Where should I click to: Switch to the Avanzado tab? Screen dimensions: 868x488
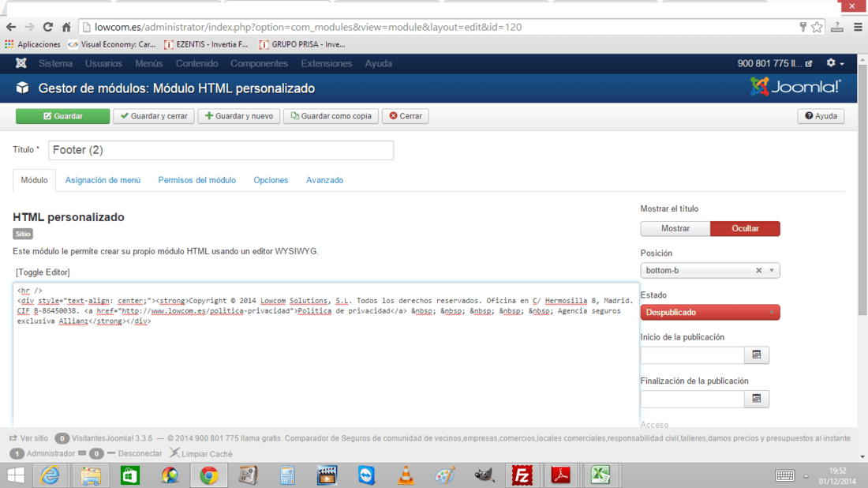[x=324, y=180]
